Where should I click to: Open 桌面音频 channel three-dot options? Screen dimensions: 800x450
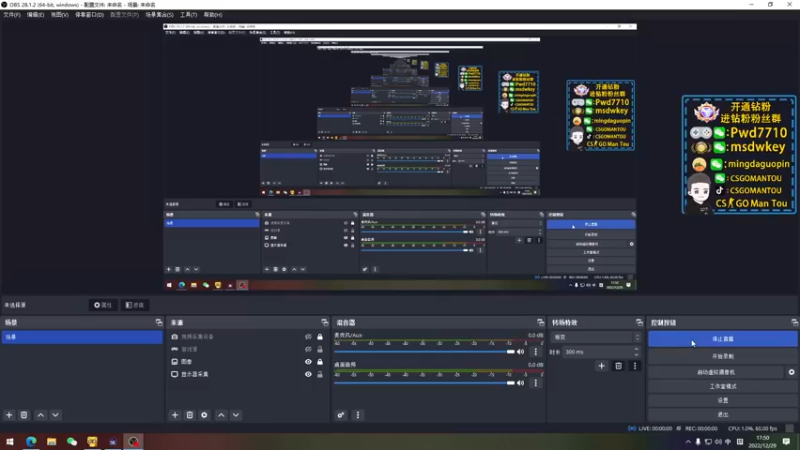[535, 383]
